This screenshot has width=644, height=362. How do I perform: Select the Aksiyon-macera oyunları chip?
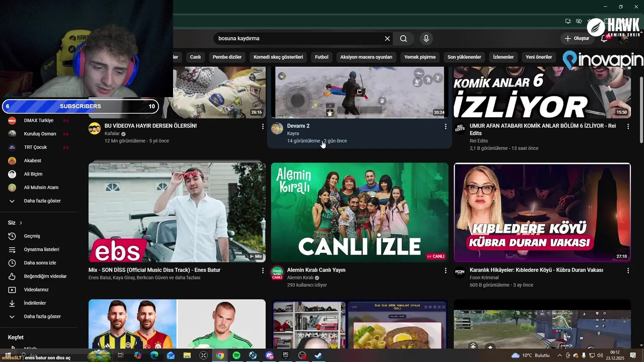click(x=366, y=57)
